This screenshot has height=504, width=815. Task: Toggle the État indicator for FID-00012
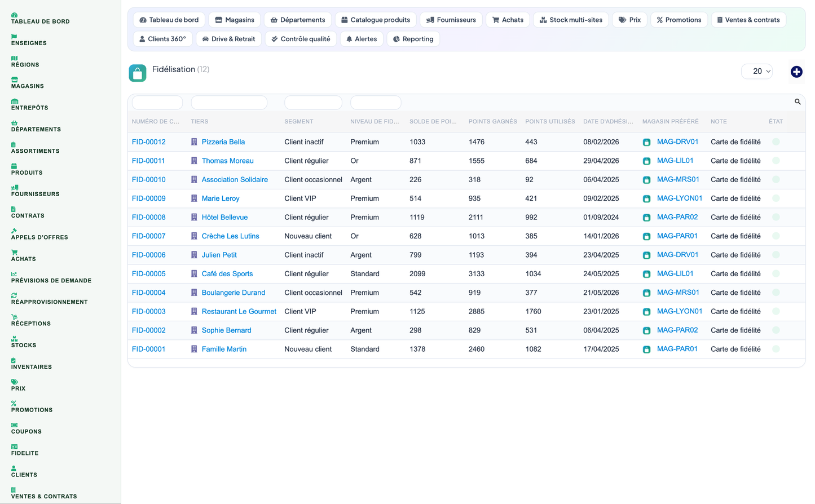click(x=776, y=142)
